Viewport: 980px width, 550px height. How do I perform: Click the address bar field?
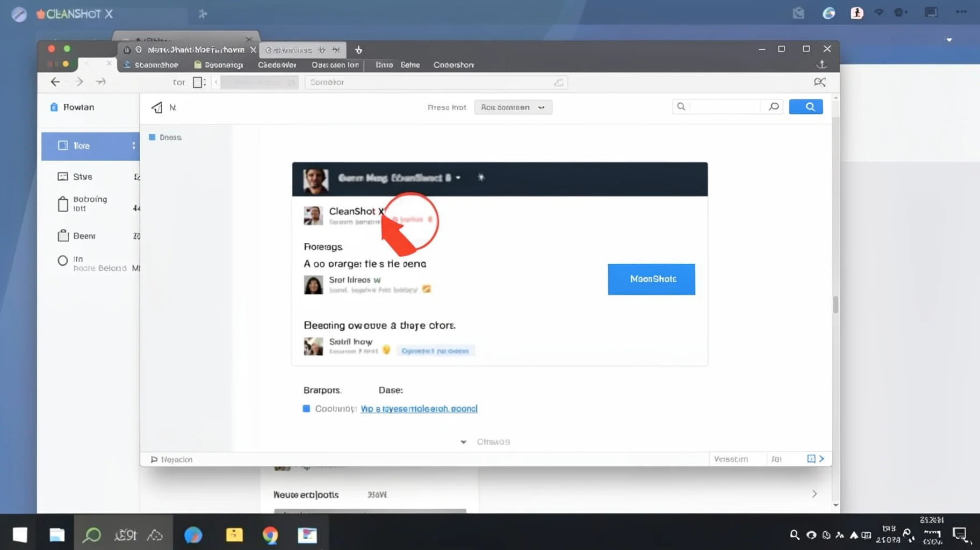(x=436, y=82)
